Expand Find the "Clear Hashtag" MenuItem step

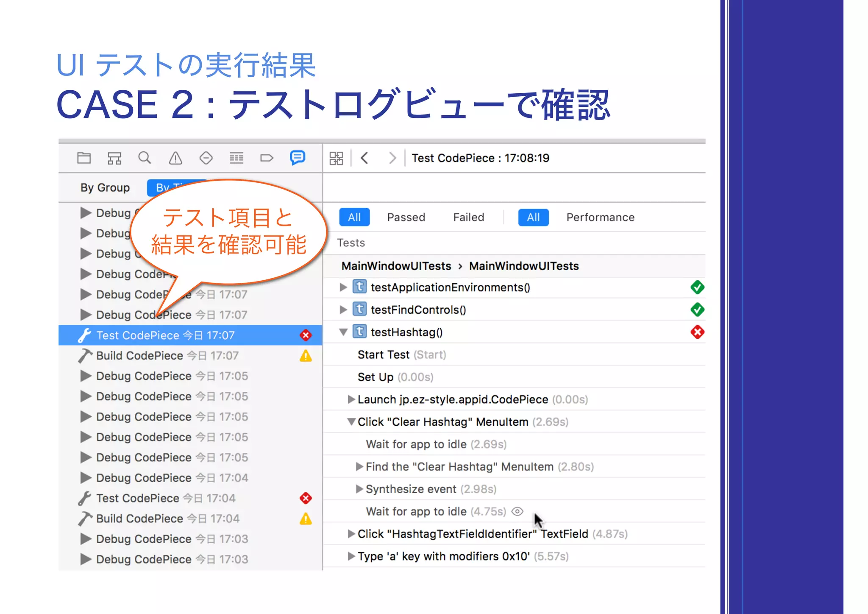359,467
